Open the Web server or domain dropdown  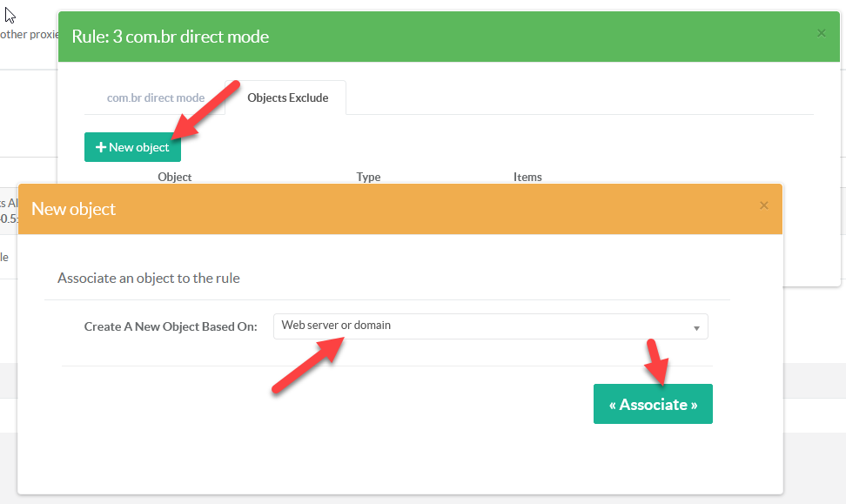[490, 326]
